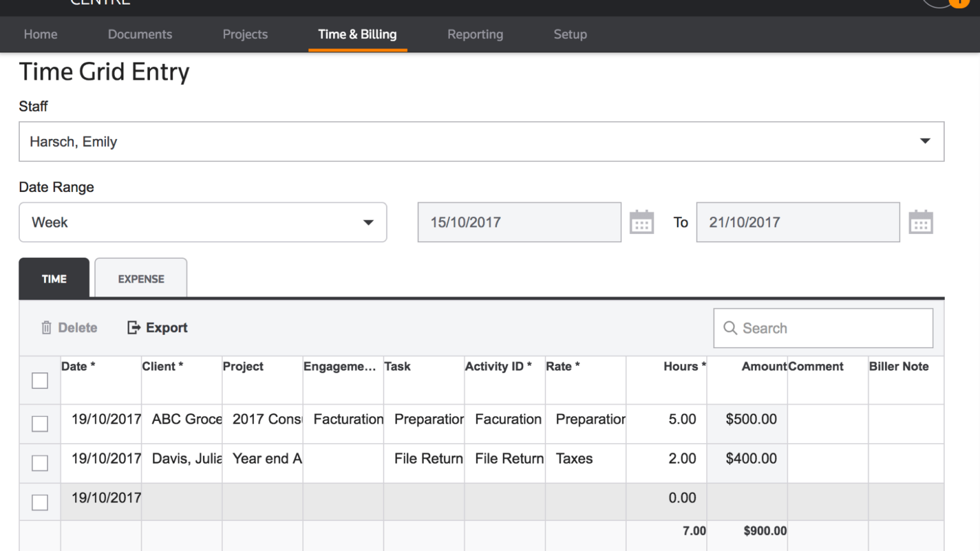The width and height of the screenshot is (980, 551).
Task: Click inside the Search field
Action: 823,328
